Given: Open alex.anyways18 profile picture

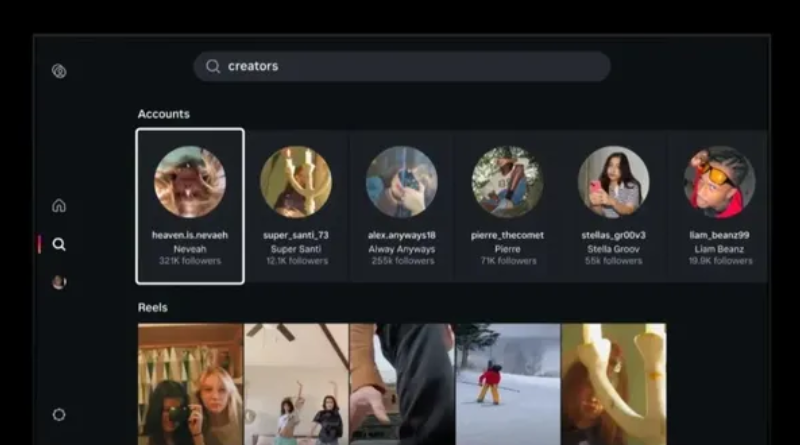Looking at the screenshot, I should [x=401, y=182].
